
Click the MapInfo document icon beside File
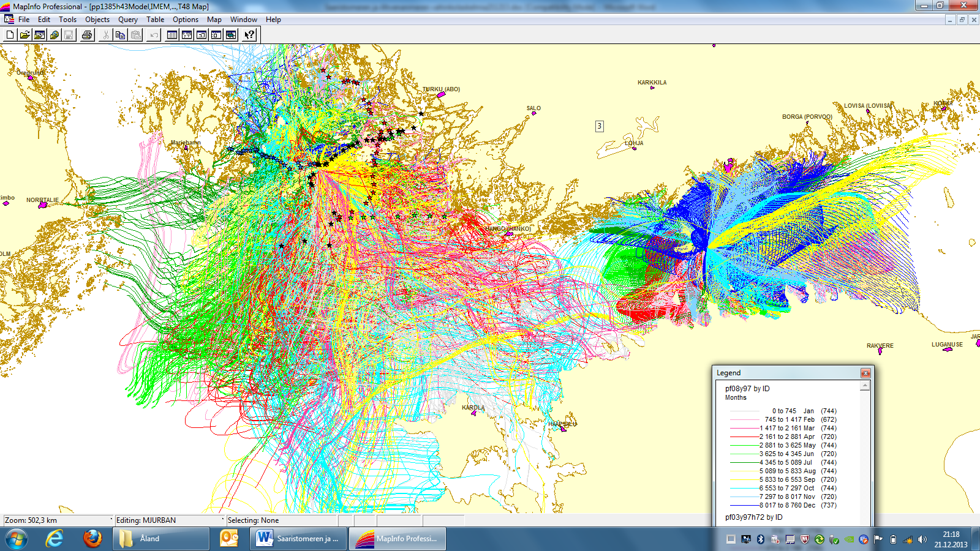9,19
